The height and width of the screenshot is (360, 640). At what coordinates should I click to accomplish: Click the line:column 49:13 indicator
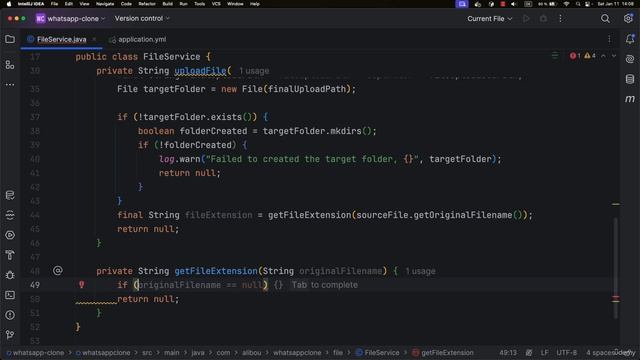click(508, 353)
